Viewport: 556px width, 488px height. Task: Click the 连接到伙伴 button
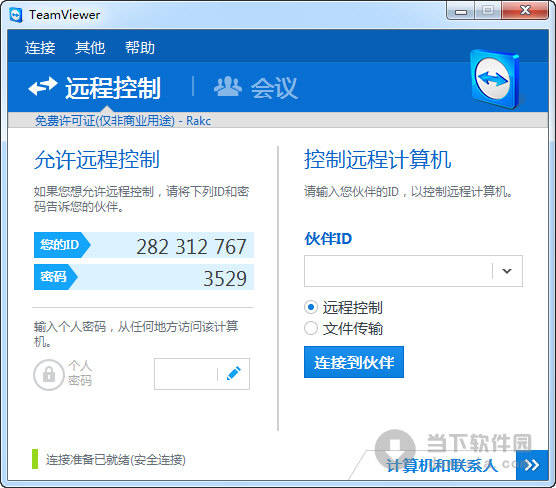tap(354, 362)
